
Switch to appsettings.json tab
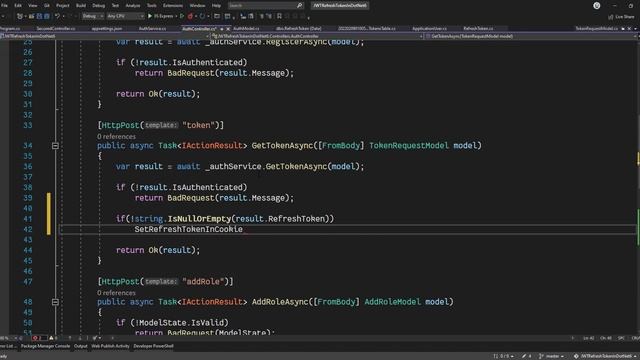click(107, 29)
